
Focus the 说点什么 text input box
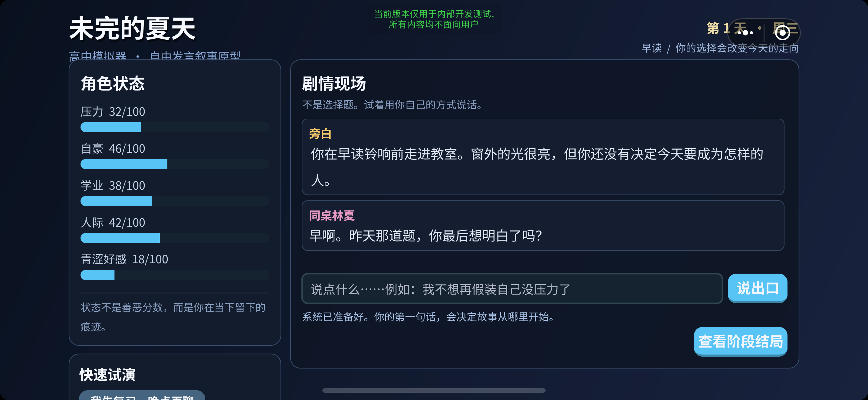tap(512, 289)
